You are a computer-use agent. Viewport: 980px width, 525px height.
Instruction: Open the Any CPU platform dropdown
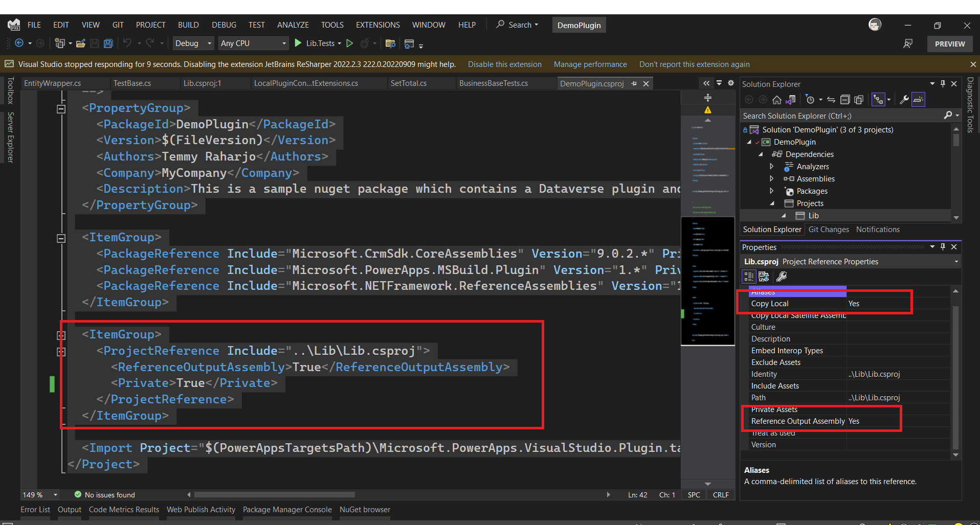click(253, 43)
